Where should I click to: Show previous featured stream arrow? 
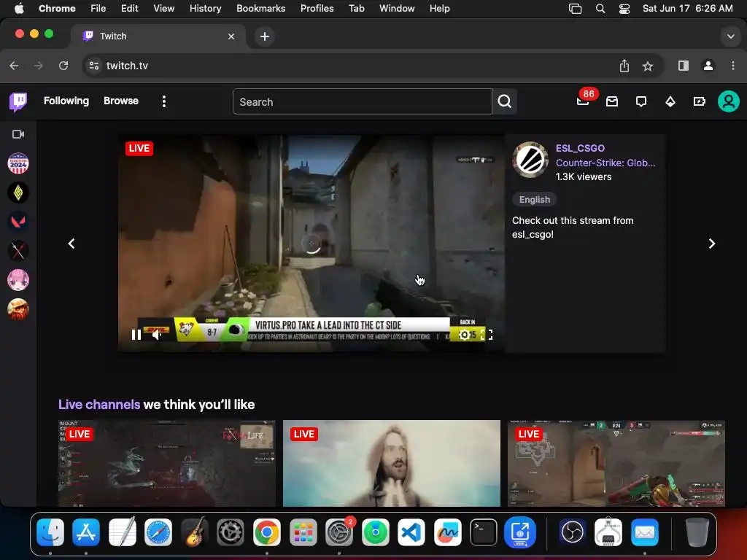71,244
